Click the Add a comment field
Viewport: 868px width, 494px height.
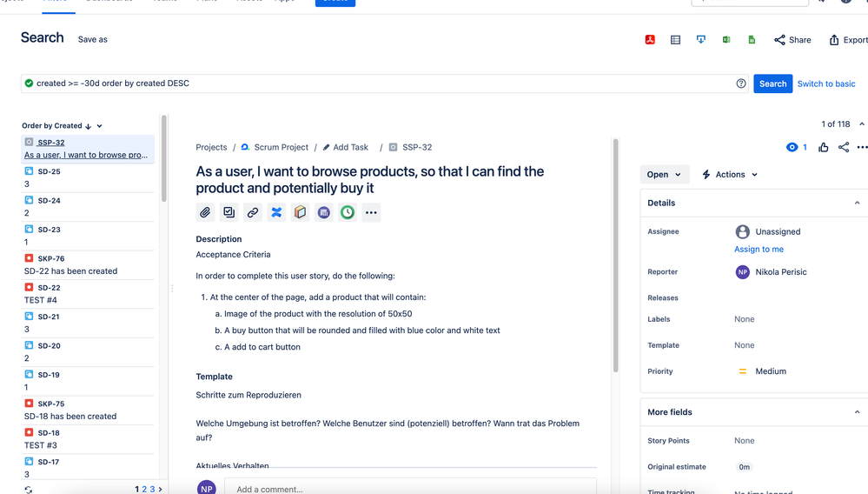pyautogui.click(x=411, y=486)
